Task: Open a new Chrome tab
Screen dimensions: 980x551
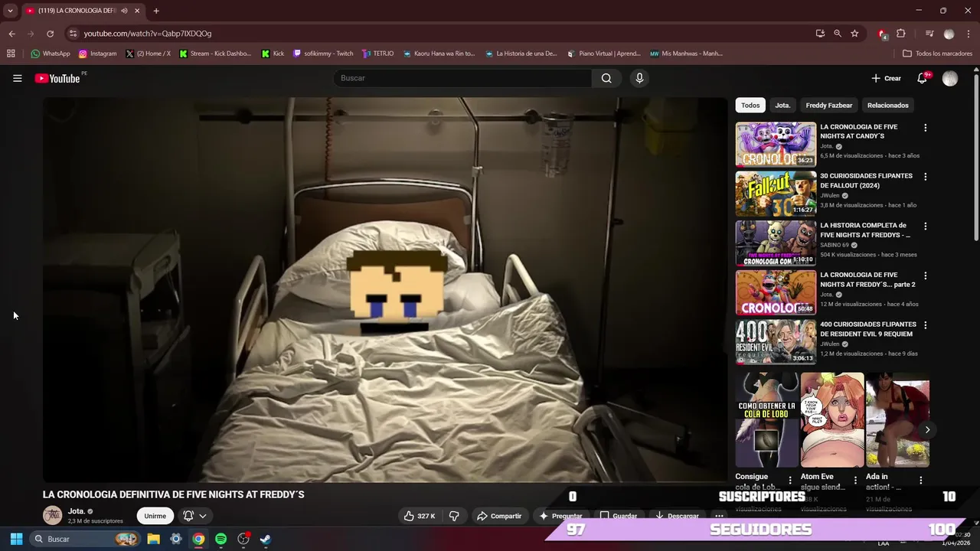Action: [156, 11]
